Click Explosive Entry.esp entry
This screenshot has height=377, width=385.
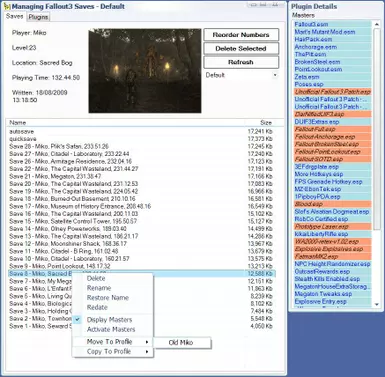point(332,302)
